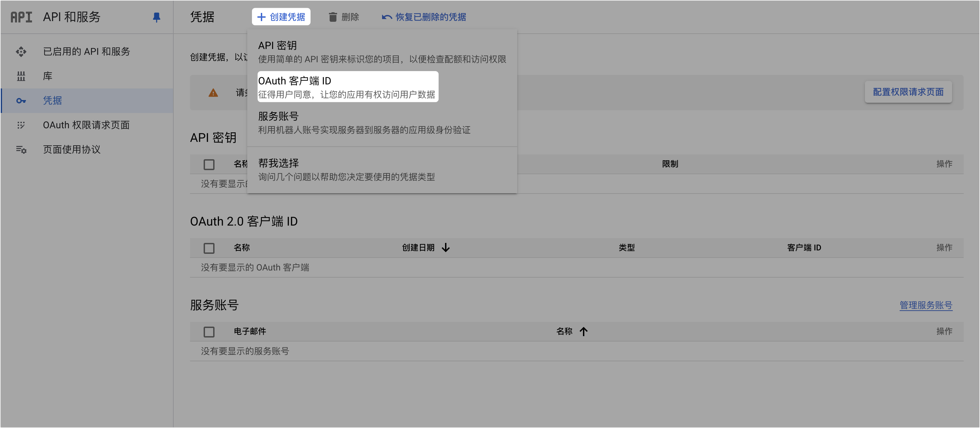Click the 限制 column header

(x=670, y=164)
